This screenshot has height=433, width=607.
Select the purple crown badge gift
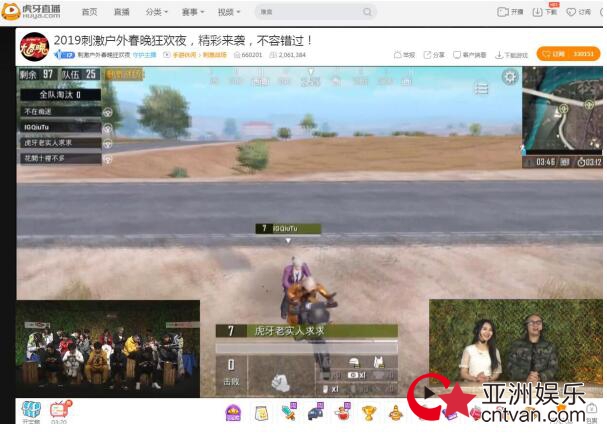click(x=233, y=413)
